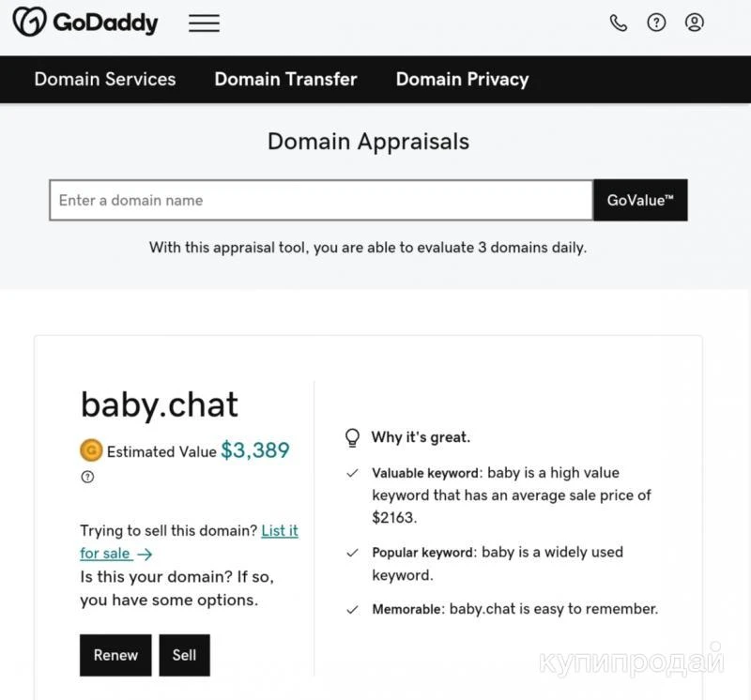Open the hamburger navigation menu
The width and height of the screenshot is (751, 700).
(x=204, y=23)
